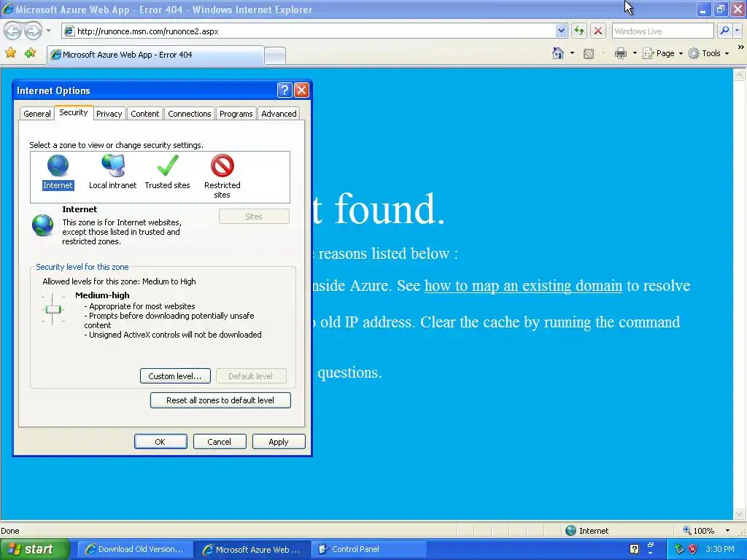Click Apply in Internet Options

pos(278,441)
